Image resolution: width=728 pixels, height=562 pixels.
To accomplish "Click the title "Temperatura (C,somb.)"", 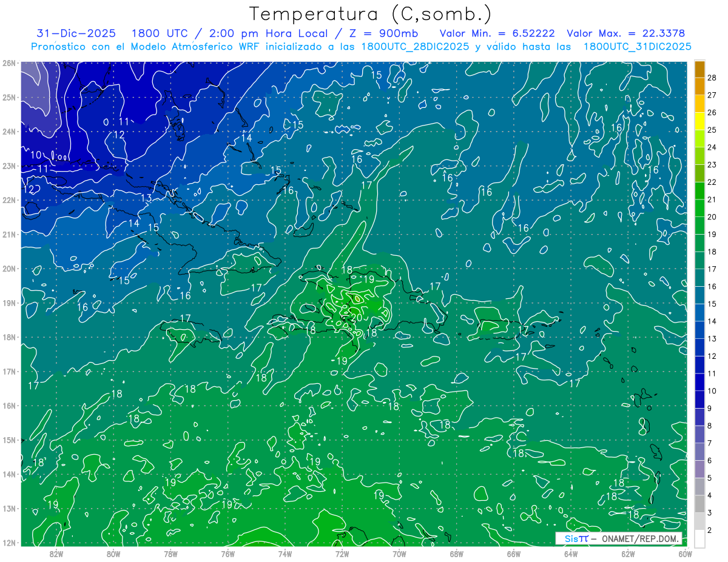I will click(371, 14).
